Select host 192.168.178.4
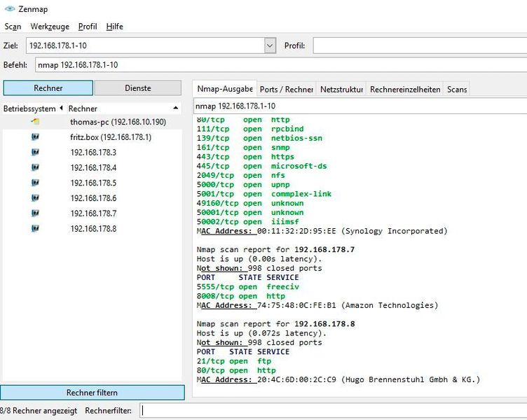Screen dimensions: 527x420 (93, 167)
